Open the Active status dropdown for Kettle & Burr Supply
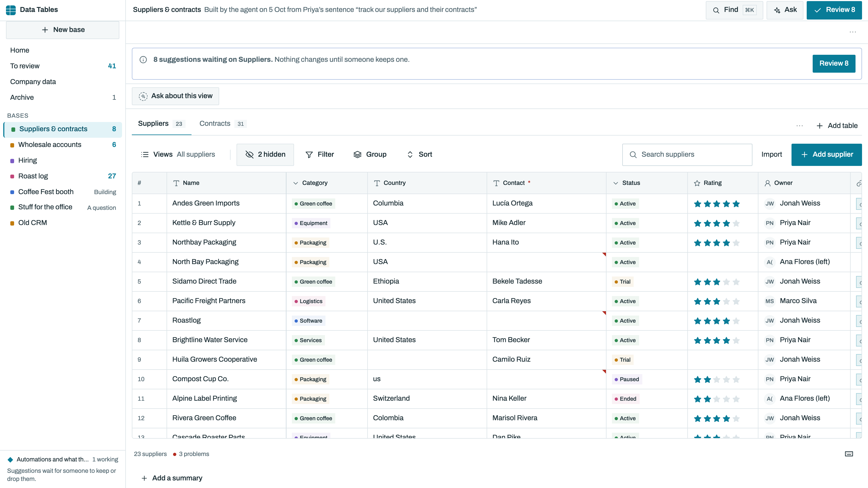Viewport: 868px width, 488px height. click(x=626, y=223)
